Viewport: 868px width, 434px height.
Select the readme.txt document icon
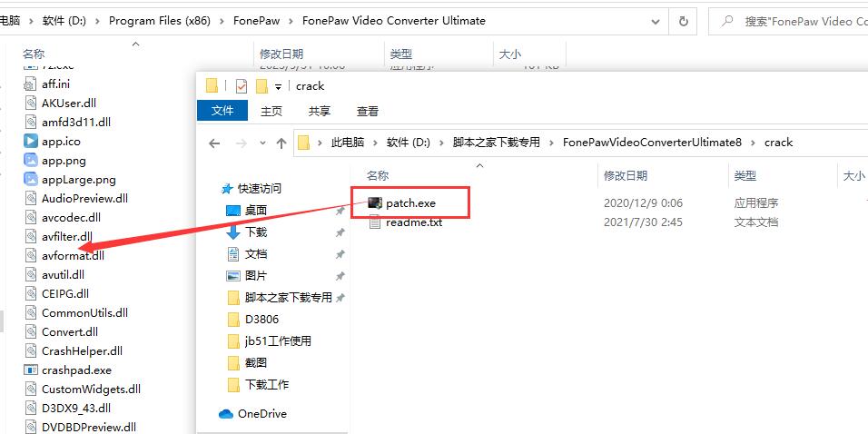pyautogui.click(x=375, y=222)
